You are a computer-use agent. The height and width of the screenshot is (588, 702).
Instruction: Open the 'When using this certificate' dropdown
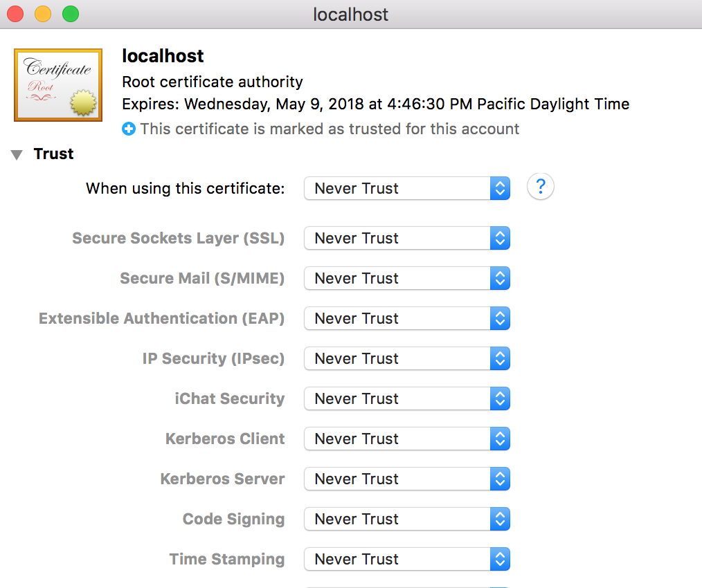tap(407, 188)
